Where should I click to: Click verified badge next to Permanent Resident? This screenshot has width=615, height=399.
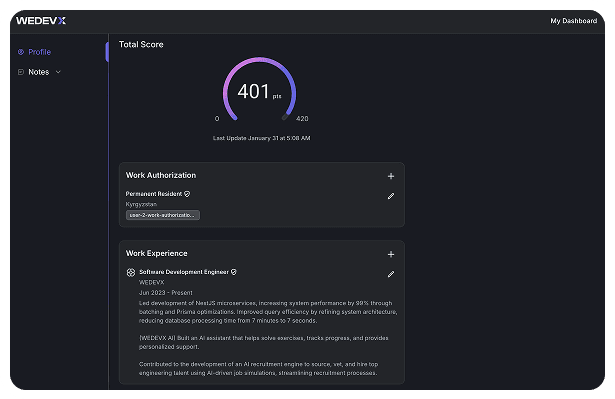pyautogui.click(x=187, y=194)
